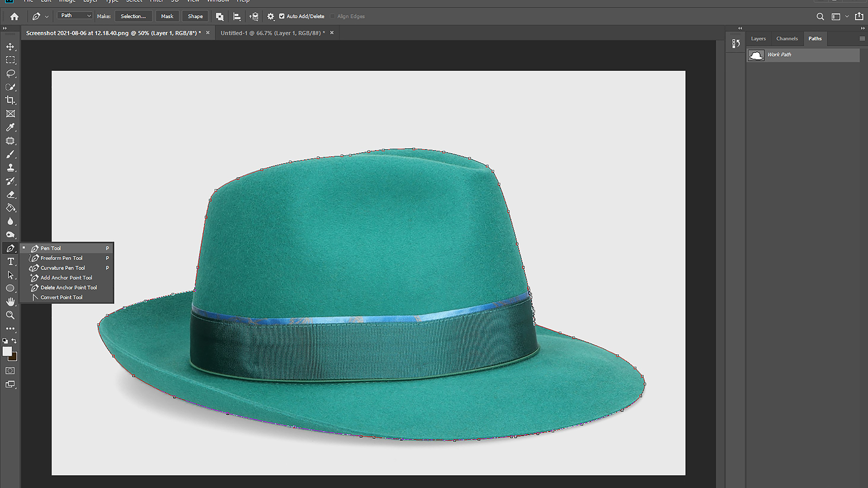Select the Eyedropper tool

(10, 127)
